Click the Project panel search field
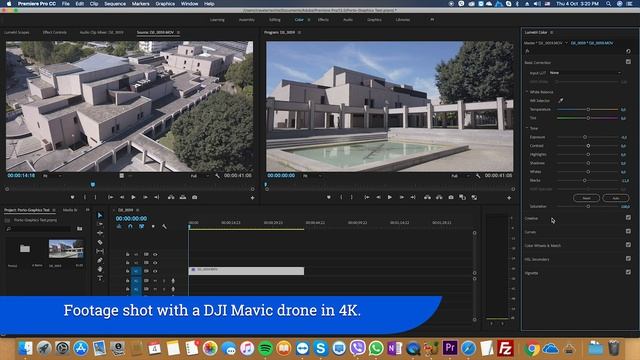The image size is (640, 360). coord(39,229)
